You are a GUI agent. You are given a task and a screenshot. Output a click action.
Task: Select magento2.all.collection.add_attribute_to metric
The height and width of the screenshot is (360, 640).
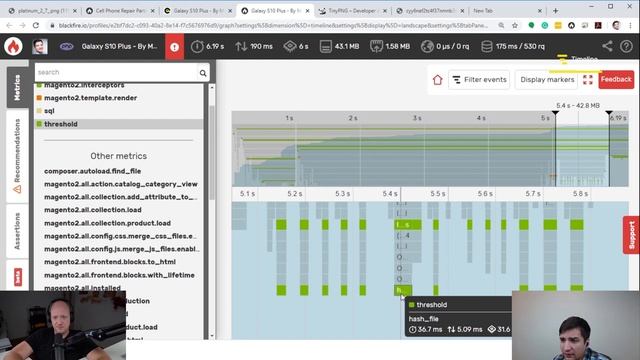(121, 197)
